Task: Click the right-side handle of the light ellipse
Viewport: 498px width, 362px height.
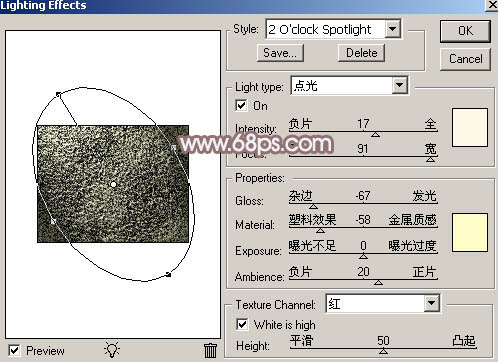Action: (174, 147)
